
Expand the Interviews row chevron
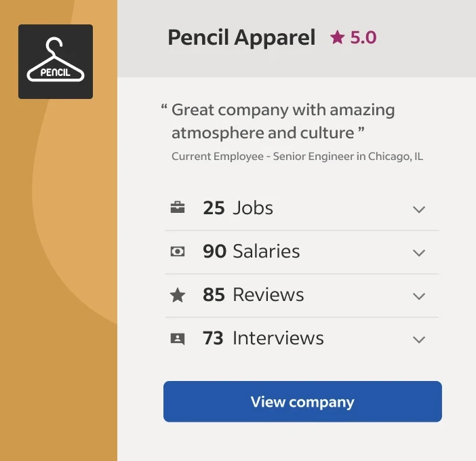pyautogui.click(x=419, y=339)
